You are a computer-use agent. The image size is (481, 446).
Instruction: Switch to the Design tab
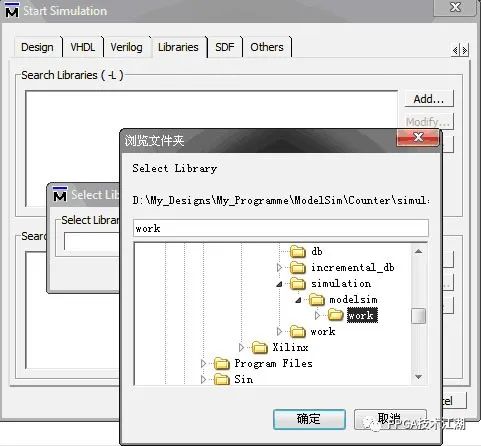click(37, 47)
